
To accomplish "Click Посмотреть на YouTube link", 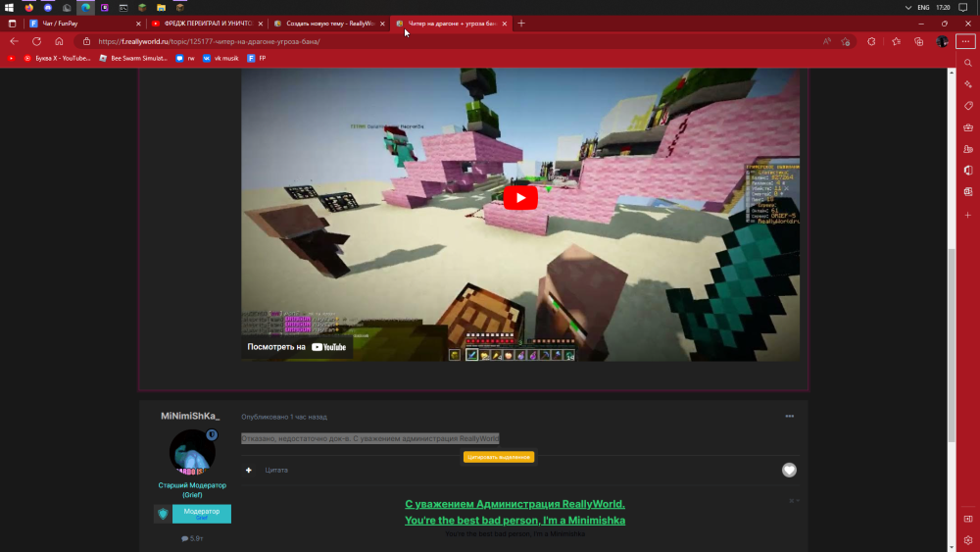I will click(296, 347).
